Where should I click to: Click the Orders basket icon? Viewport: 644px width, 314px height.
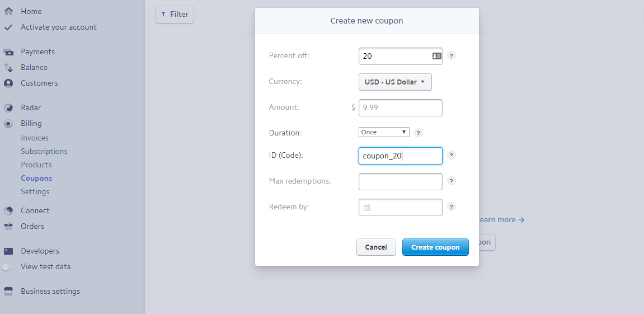[8, 226]
